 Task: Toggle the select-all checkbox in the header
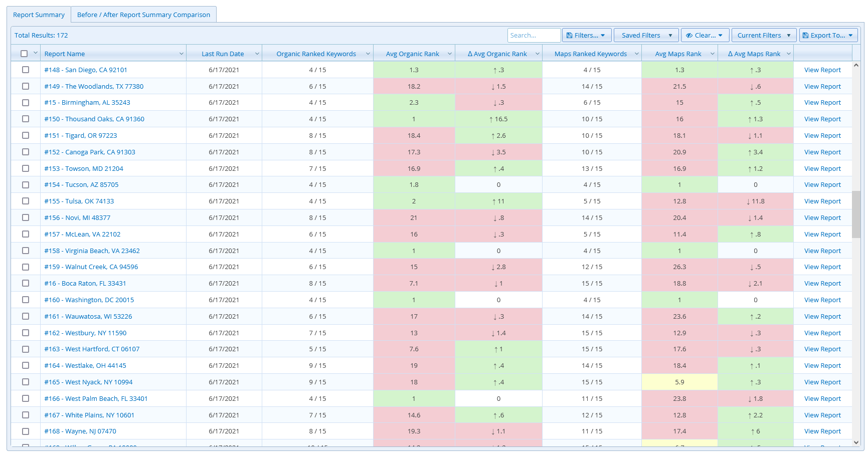[x=24, y=54]
